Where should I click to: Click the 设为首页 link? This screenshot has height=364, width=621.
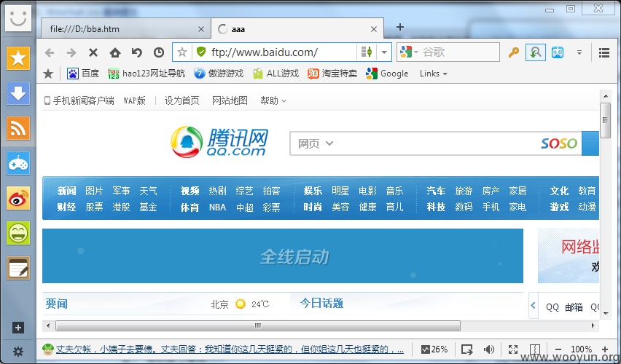point(181,101)
